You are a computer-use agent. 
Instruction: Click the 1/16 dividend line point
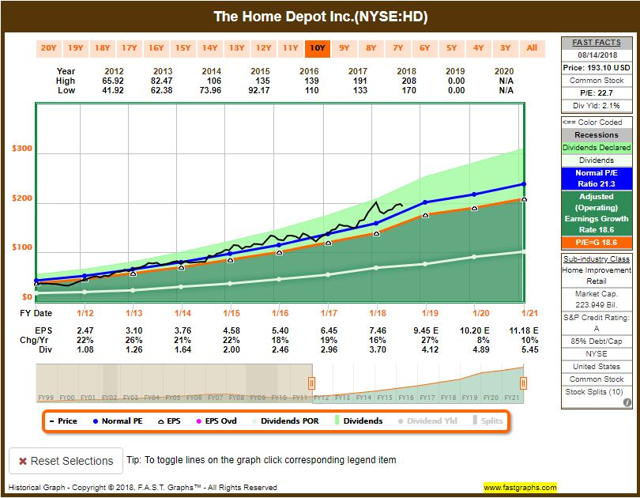(x=279, y=280)
